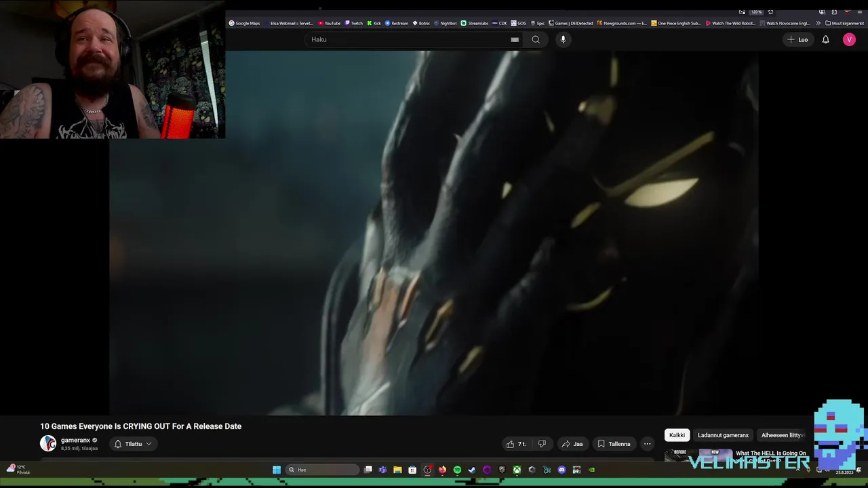868x488 pixels.
Task: Open the Xbox app from the taskbar
Action: tap(517, 470)
